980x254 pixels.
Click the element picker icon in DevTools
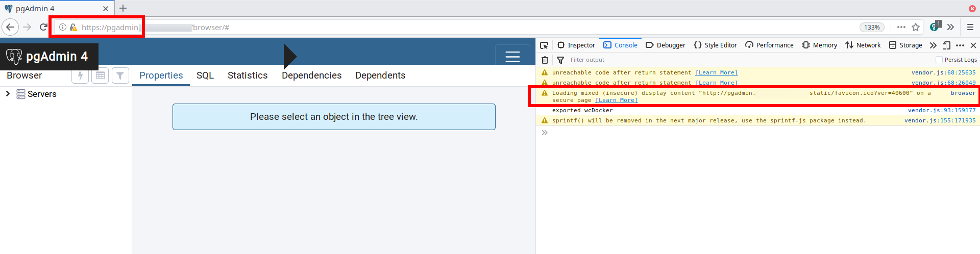click(x=544, y=45)
